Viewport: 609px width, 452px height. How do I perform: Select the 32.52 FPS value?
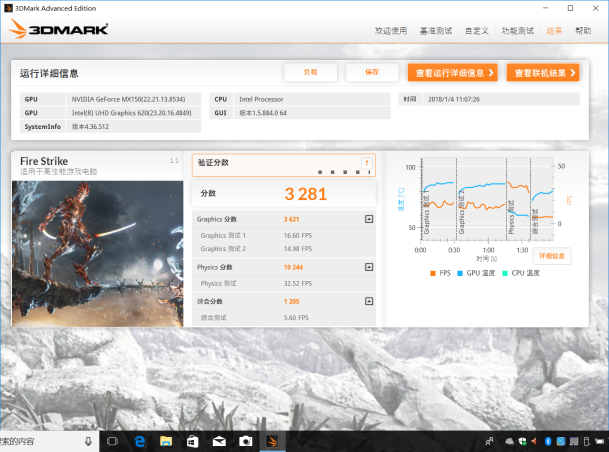298,284
